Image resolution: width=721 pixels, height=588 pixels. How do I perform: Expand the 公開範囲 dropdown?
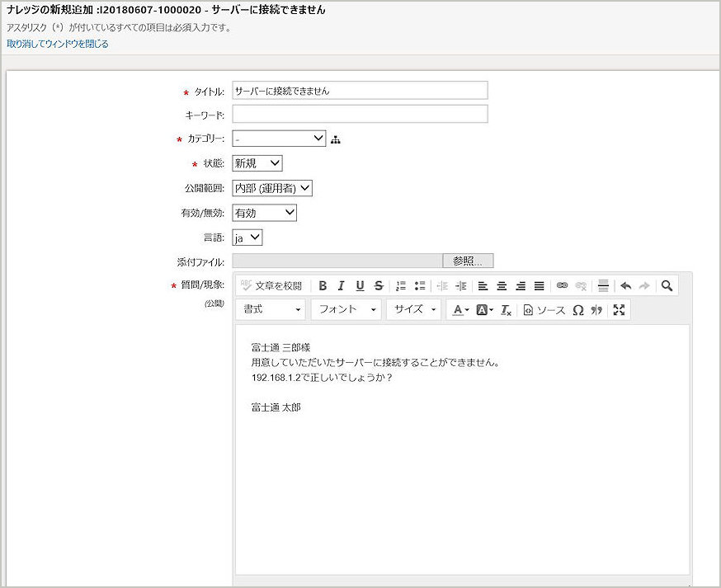[272, 188]
